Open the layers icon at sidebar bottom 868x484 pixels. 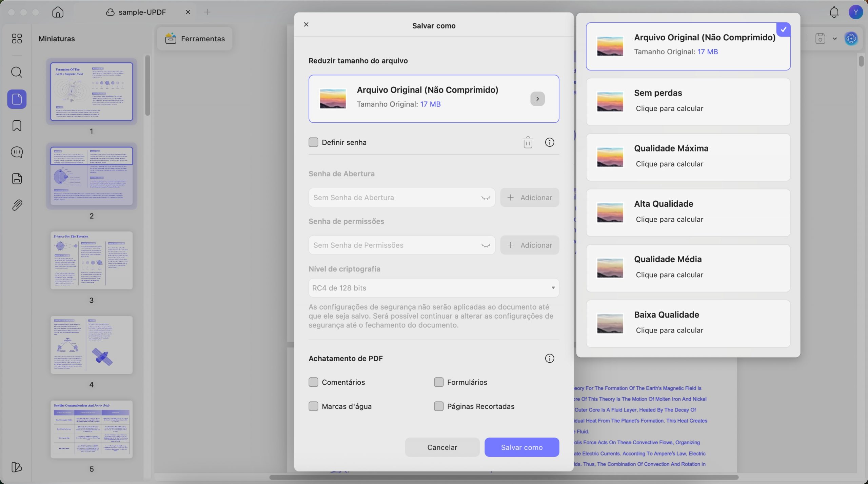(x=17, y=467)
